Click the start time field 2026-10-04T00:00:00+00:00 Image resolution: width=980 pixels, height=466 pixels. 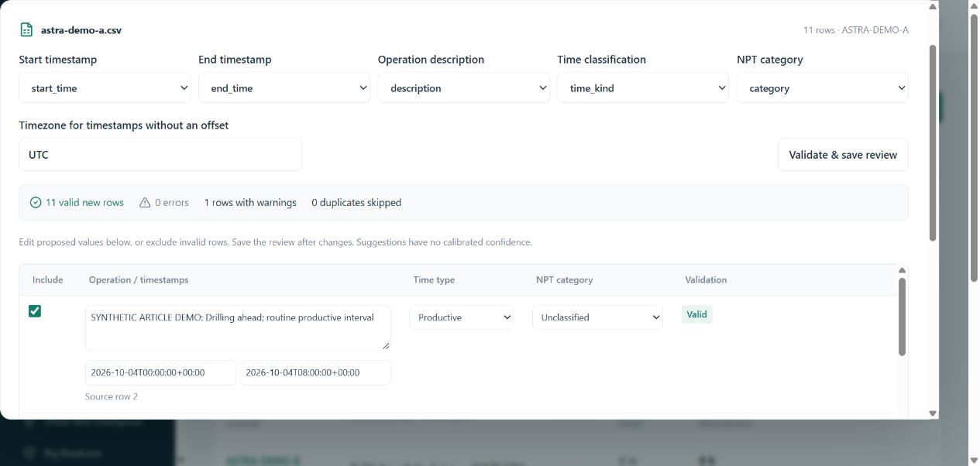pos(160,372)
